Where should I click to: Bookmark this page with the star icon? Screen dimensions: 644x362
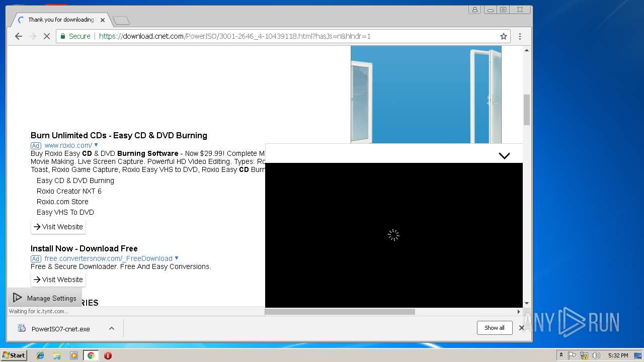click(x=503, y=36)
